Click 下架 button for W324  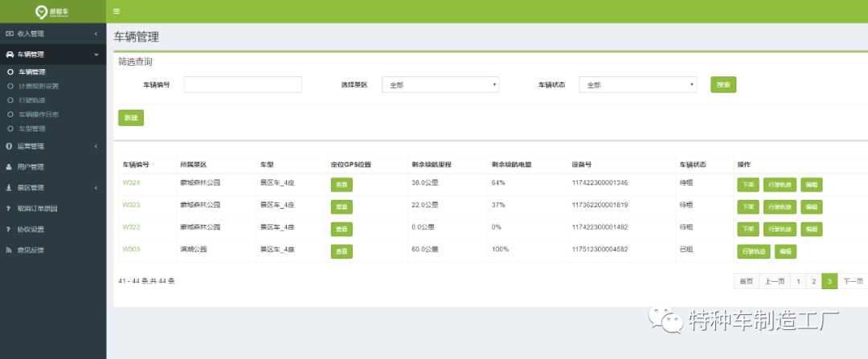point(748,185)
